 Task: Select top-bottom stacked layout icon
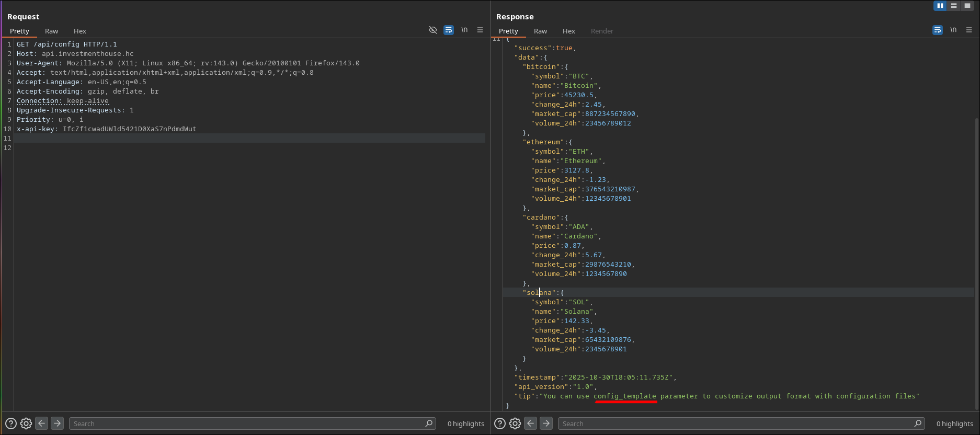pyautogui.click(x=954, y=6)
